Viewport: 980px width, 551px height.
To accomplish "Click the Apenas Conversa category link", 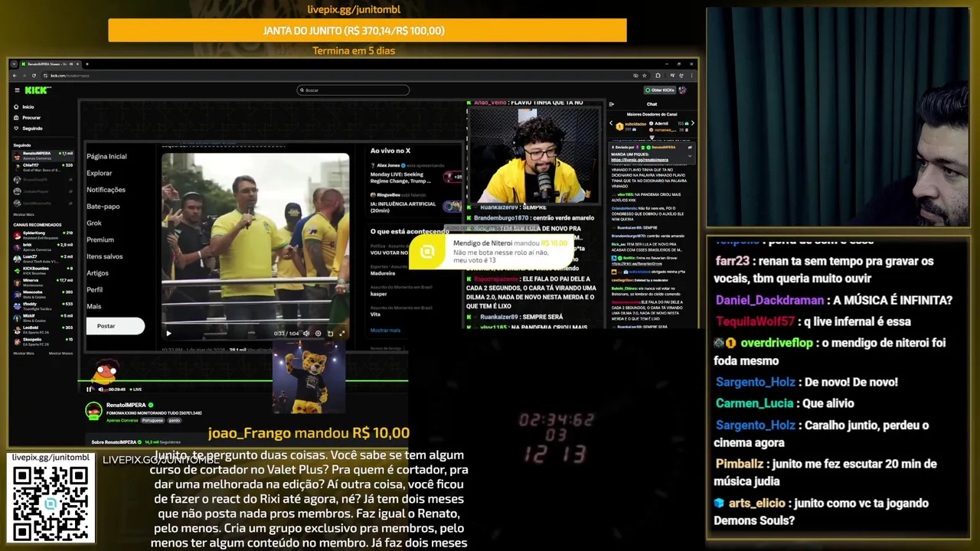I will pyautogui.click(x=122, y=420).
